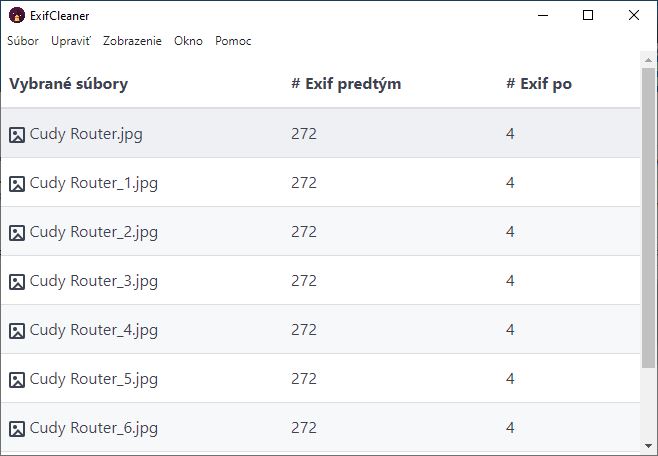Click image icon beside Cudy Router_4.jpg
The height and width of the screenshot is (456, 658).
point(17,331)
